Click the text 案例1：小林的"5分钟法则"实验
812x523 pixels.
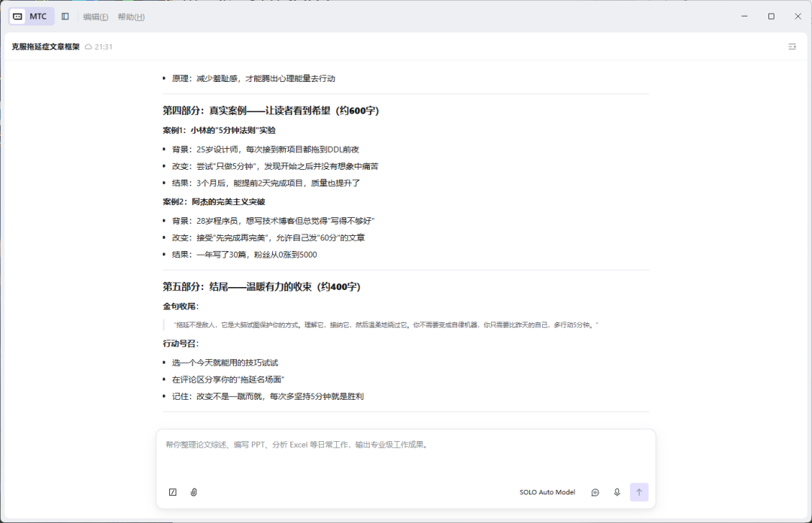[x=219, y=130]
